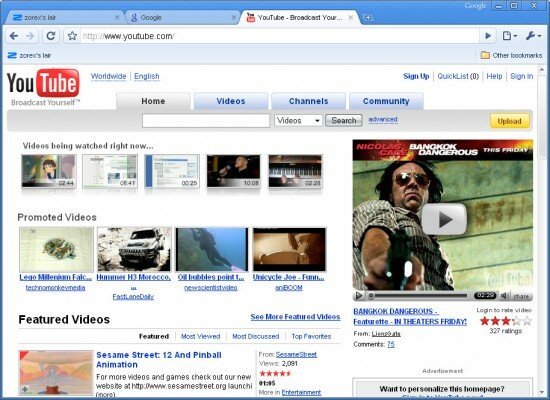Select the Most Discussed filter
The width and height of the screenshot is (550, 400).
tap(256, 336)
